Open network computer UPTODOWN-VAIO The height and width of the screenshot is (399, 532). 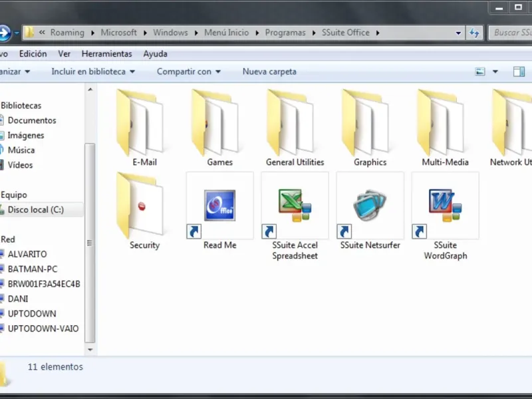(x=43, y=329)
